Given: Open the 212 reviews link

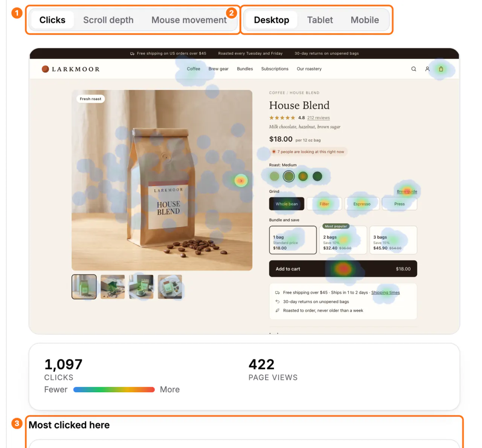Looking at the screenshot, I should (x=319, y=118).
